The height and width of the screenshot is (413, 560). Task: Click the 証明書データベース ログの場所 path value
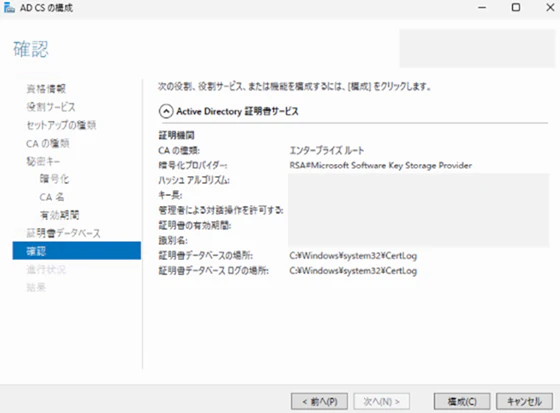click(353, 271)
